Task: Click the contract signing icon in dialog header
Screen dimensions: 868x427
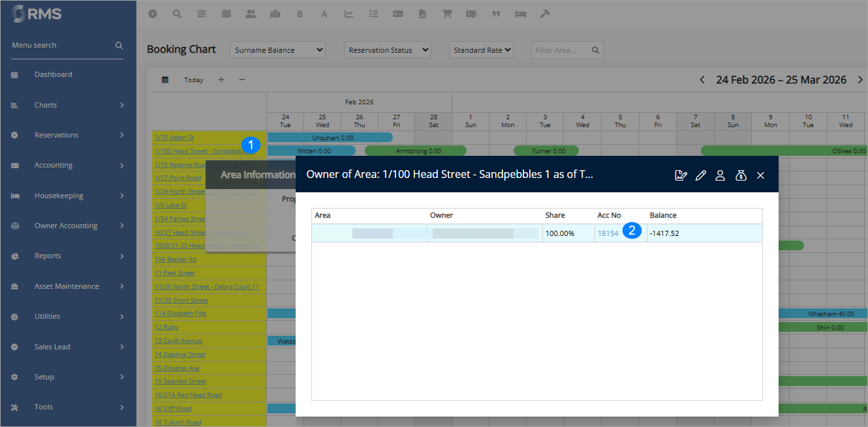Action: [681, 175]
